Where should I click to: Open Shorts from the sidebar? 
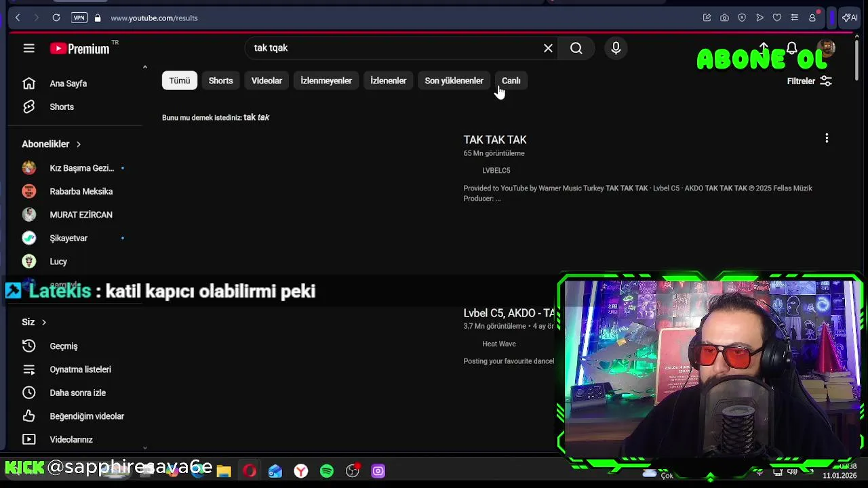coord(76,106)
